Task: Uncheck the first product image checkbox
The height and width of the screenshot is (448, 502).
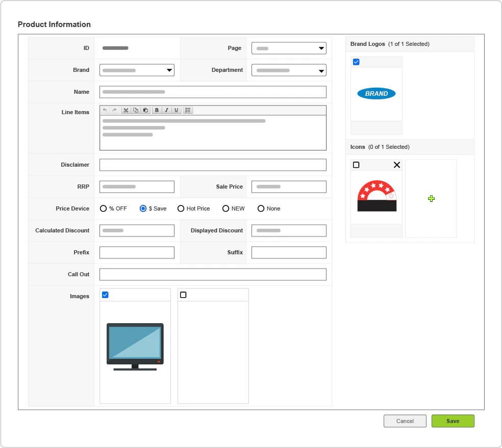Action: point(105,294)
